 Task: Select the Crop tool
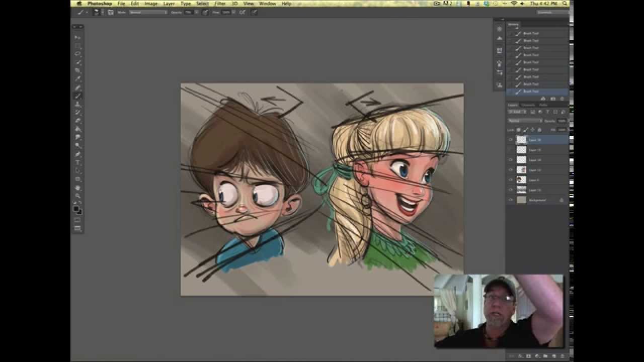pos(78,70)
